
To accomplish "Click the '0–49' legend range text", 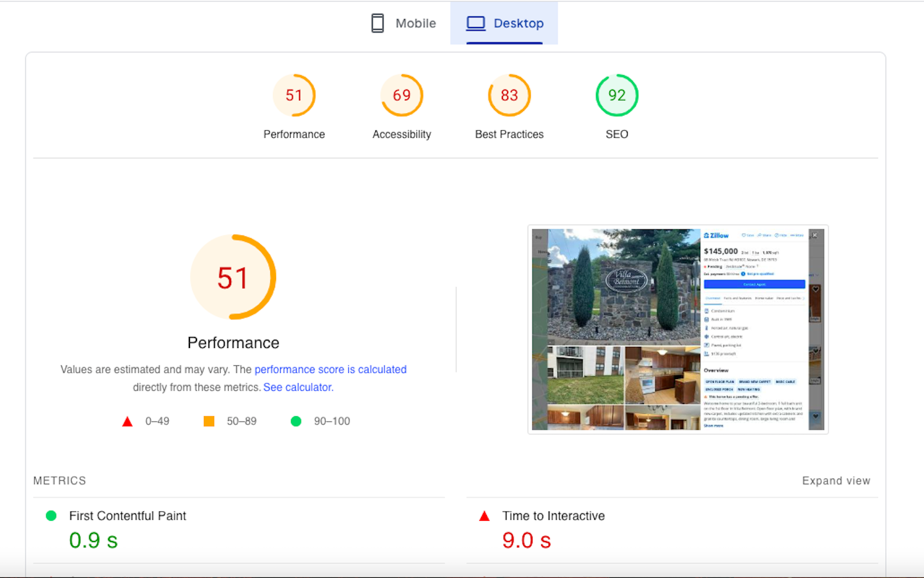I will click(157, 421).
